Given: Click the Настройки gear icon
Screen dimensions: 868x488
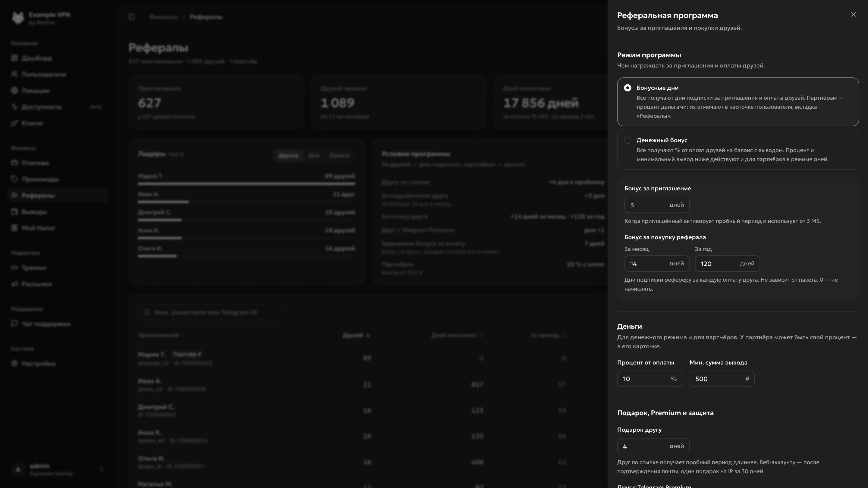Looking at the screenshot, I should (14, 363).
